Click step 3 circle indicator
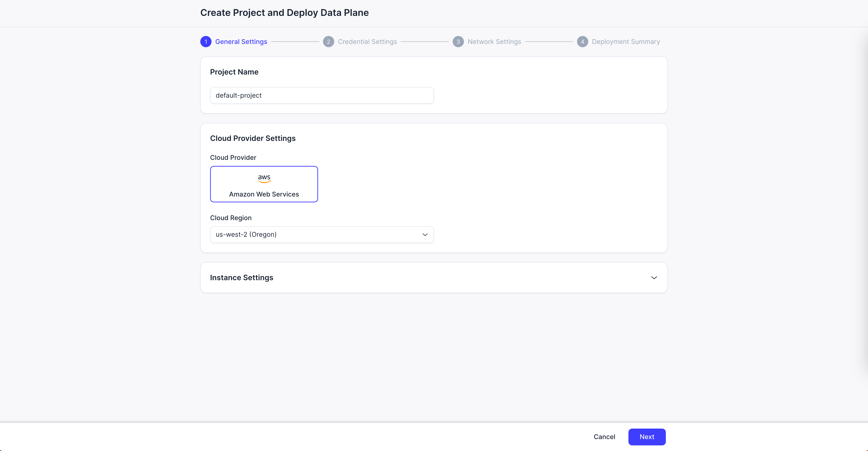868x451 pixels. click(x=458, y=42)
